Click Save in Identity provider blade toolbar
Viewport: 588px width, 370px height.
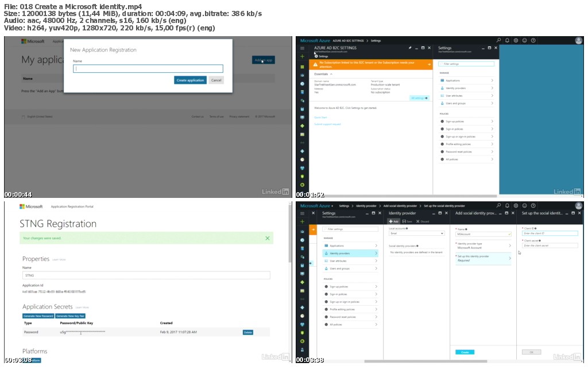tap(407, 221)
